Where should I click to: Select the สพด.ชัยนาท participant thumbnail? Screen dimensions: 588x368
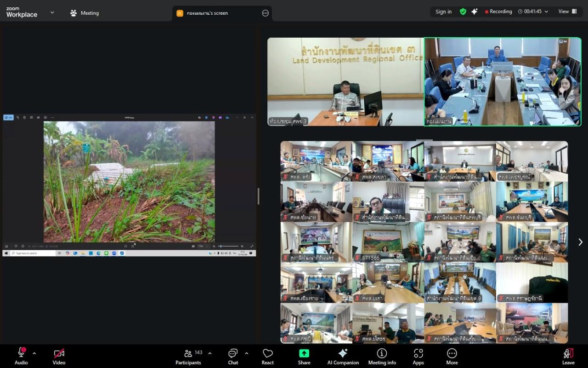pyautogui.click(x=316, y=201)
